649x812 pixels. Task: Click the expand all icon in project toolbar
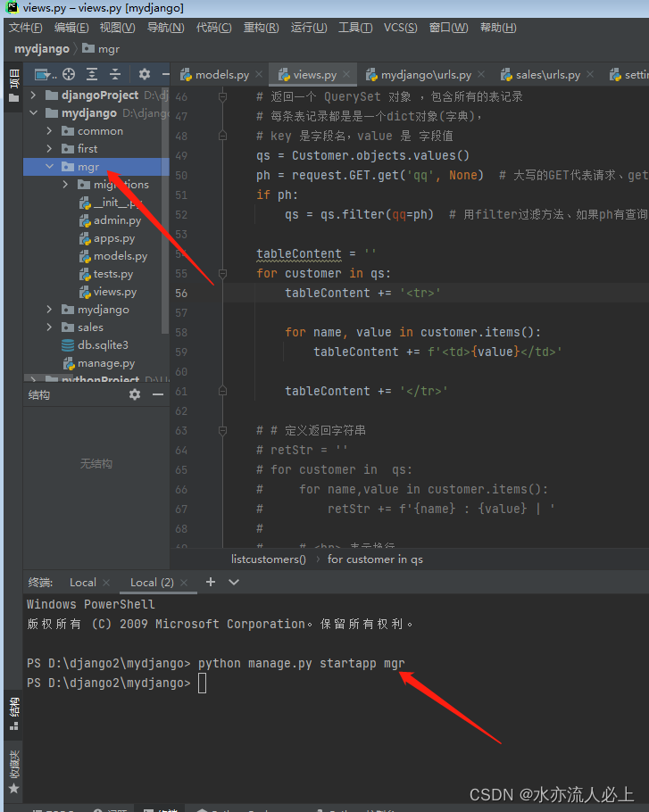tap(92, 75)
